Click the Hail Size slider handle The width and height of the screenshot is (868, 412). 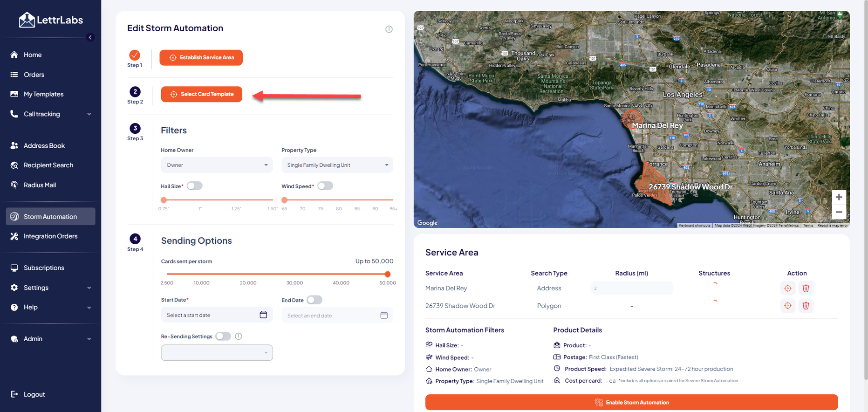pyautogui.click(x=164, y=200)
